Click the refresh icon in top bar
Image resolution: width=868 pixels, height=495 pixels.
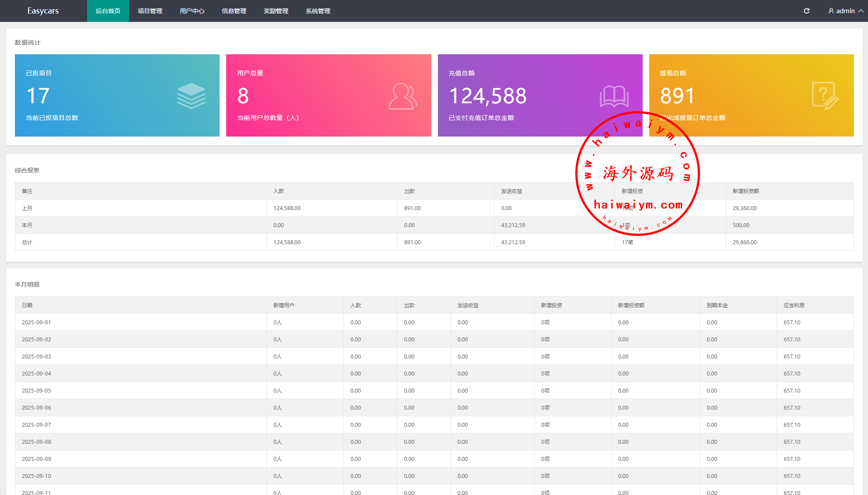[x=806, y=11]
